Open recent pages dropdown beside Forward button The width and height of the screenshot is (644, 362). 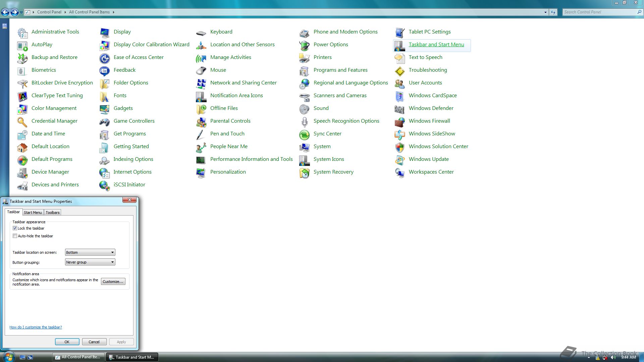pyautogui.click(x=21, y=12)
